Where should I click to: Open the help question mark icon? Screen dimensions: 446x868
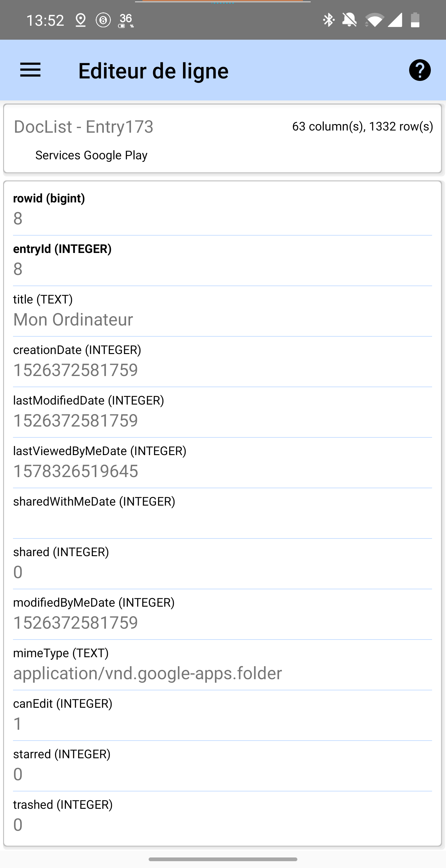(419, 70)
